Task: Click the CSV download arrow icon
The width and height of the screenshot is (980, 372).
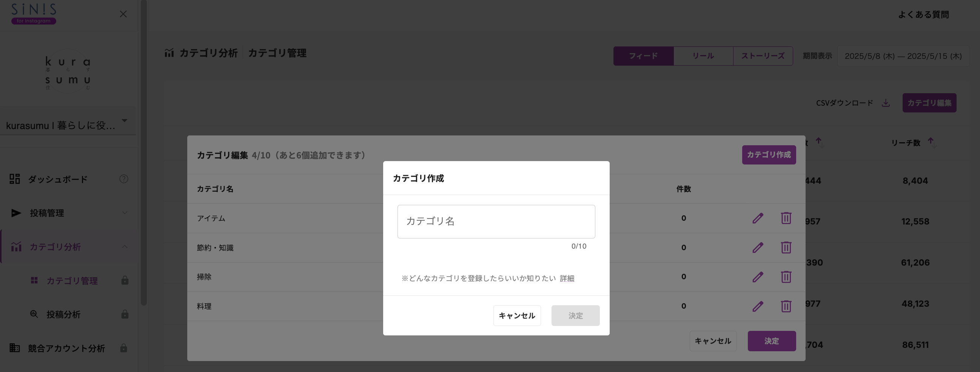Action: click(886, 103)
